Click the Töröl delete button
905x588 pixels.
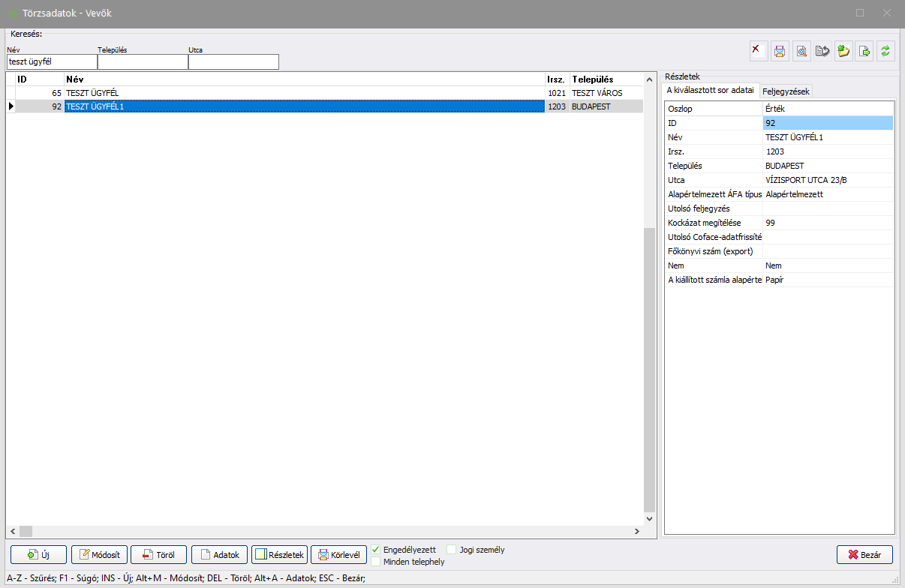tap(158, 555)
